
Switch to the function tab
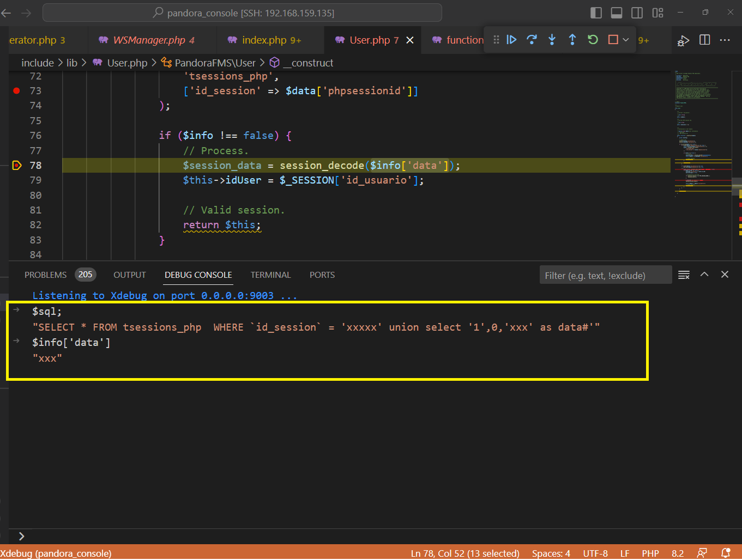pos(457,40)
